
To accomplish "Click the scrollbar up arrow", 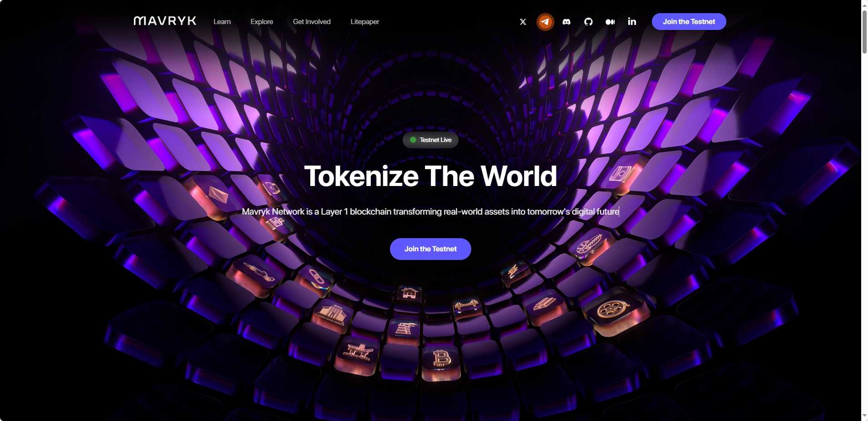I will pyautogui.click(x=864, y=4).
